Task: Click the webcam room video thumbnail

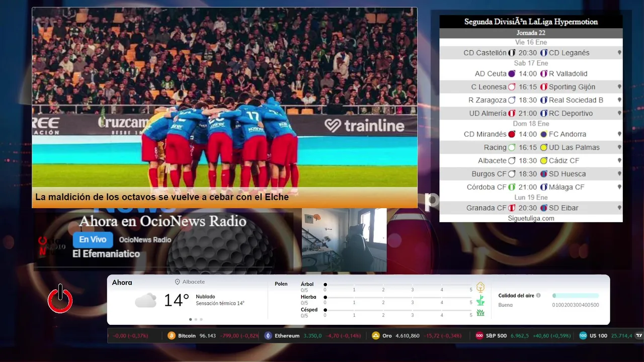Action: pyautogui.click(x=344, y=240)
